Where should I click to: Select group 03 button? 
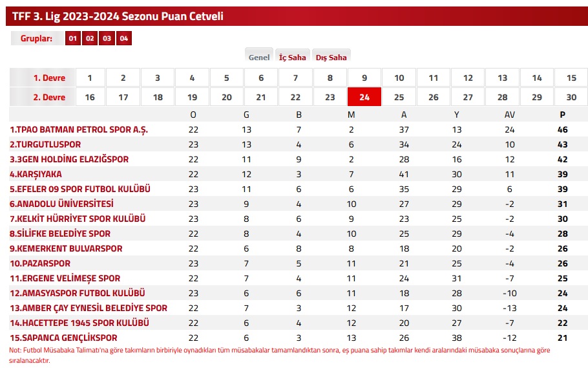(107, 38)
